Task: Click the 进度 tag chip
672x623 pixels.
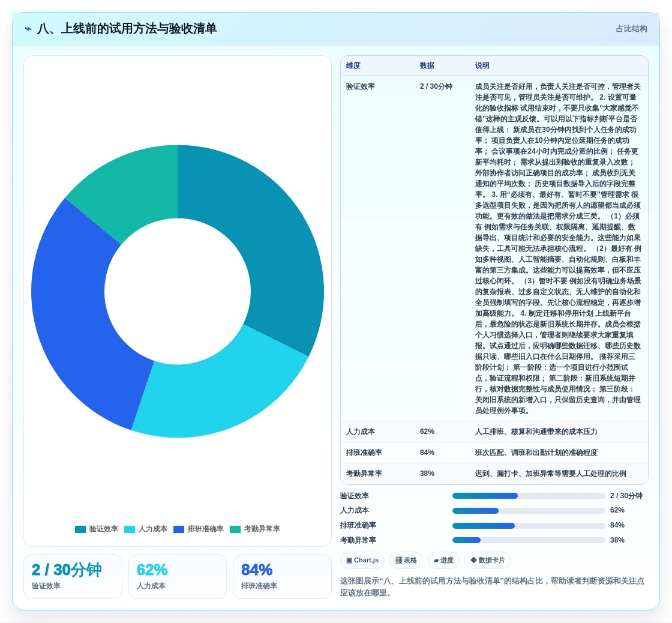Action: tap(443, 560)
